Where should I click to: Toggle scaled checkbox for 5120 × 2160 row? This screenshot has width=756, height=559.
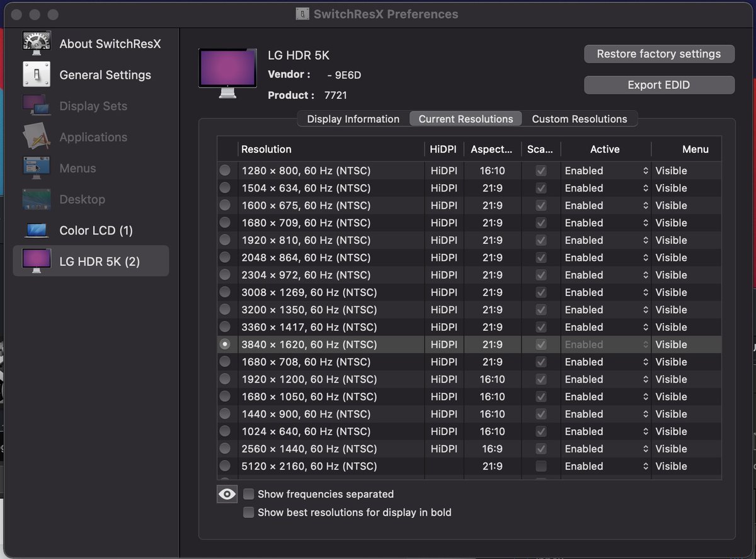[541, 466]
